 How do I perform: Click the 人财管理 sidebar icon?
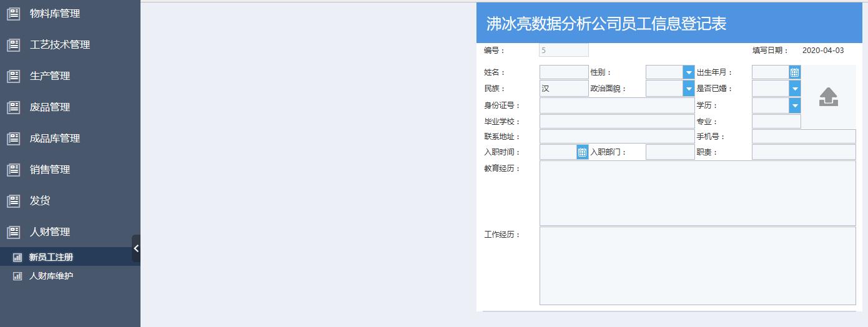14,232
